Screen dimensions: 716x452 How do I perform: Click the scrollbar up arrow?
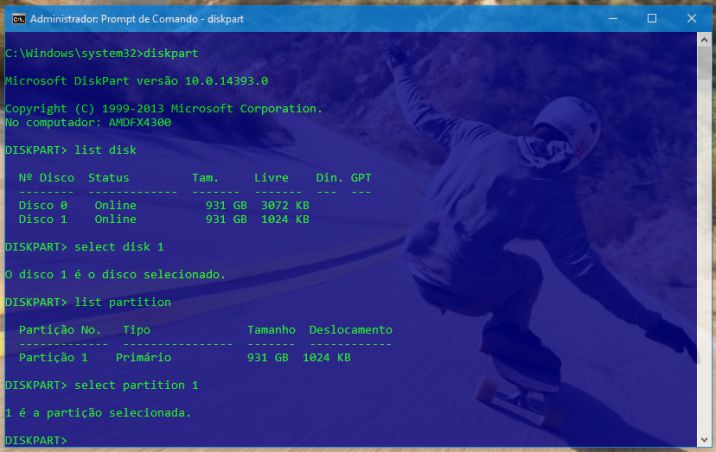click(704, 40)
